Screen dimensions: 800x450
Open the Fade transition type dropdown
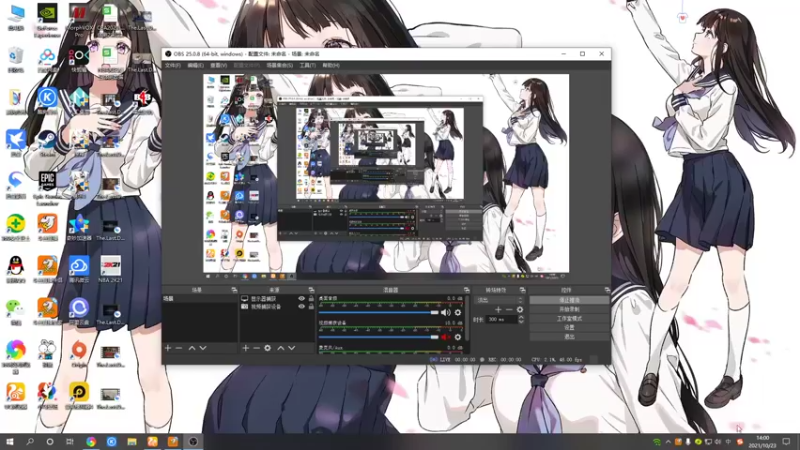[499, 300]
